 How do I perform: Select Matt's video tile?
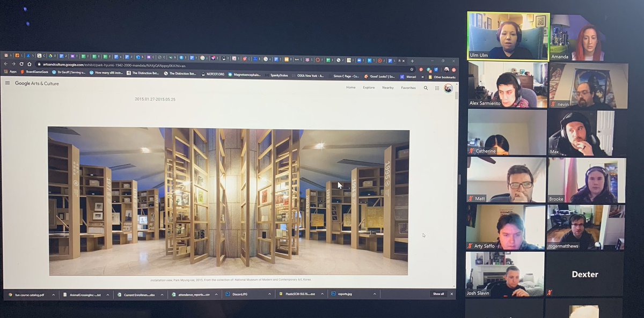pyautogui.click(x=506, y=180)
